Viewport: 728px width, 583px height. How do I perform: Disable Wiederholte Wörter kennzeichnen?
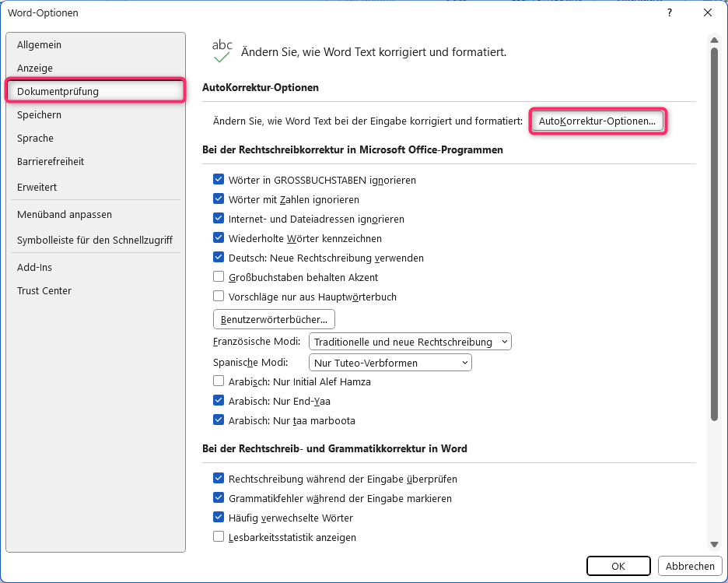[x=219, y=237]
